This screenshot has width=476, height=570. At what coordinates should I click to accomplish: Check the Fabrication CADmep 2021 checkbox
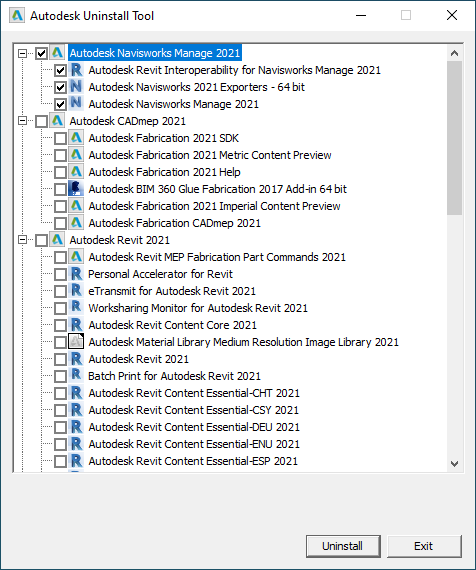coord(60,224)
